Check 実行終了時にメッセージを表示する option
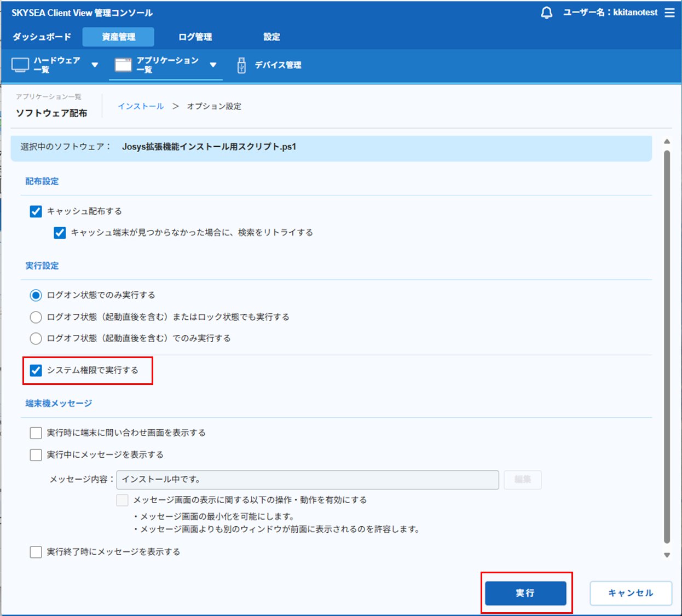Screen dimensions: 682x616 tap(36, 552)
